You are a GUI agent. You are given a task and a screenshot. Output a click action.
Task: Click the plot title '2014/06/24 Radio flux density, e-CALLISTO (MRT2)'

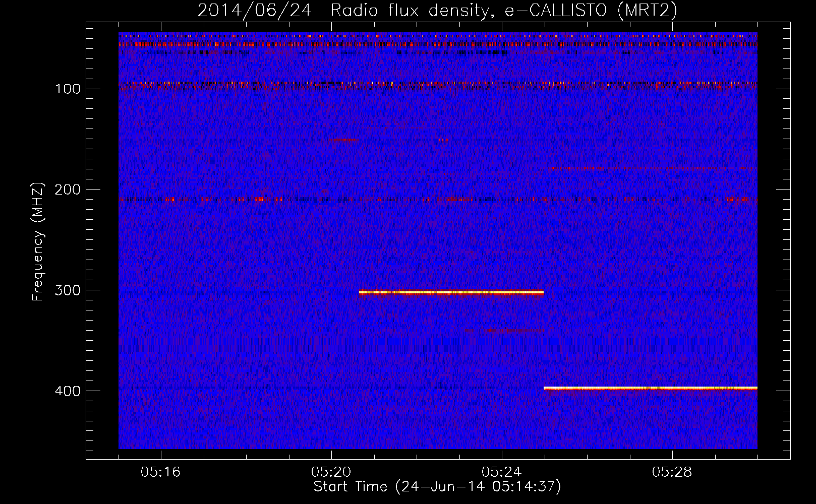click(x=437, y=10)
